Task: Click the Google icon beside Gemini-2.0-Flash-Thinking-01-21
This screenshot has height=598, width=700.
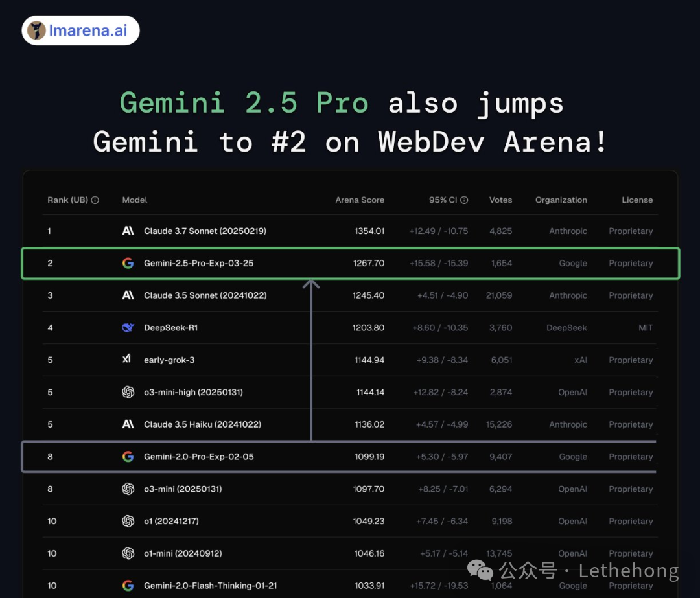Action: [128, 586]
